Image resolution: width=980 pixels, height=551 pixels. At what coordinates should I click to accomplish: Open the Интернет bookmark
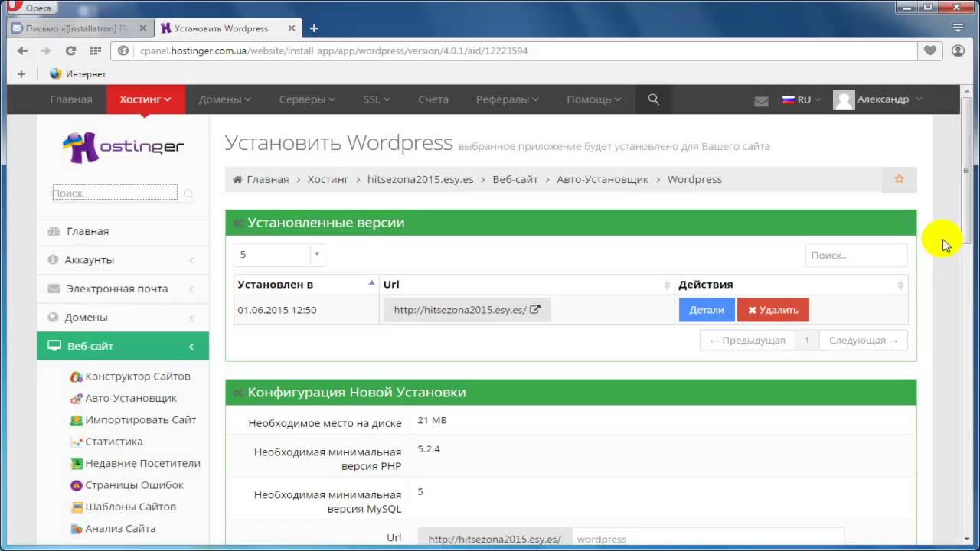click(x=77, y=74)
